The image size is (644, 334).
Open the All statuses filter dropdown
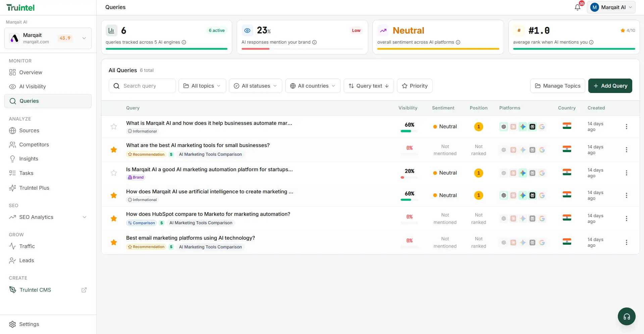[255, 86]
